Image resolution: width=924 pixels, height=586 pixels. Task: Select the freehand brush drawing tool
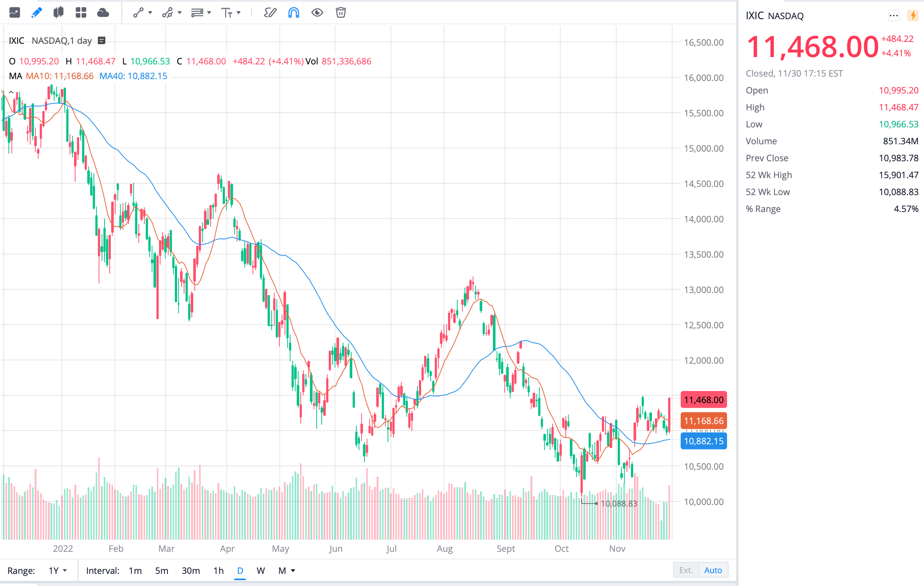tap(270, 13)
